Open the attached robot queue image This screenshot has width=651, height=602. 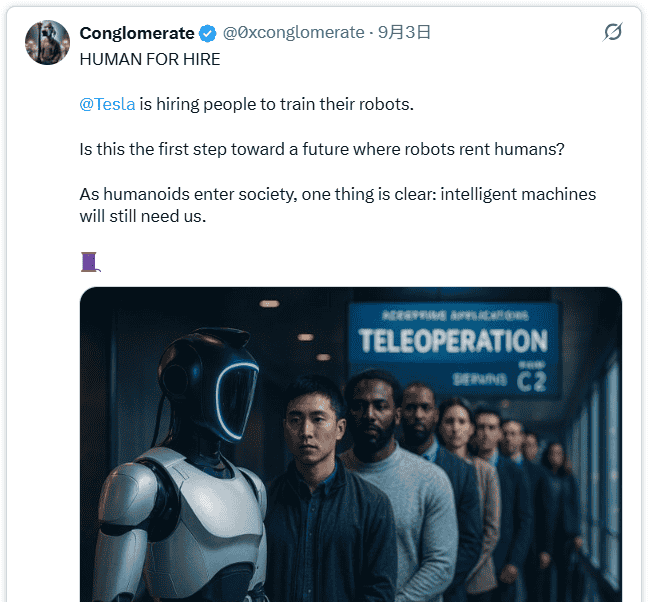(351, 444)
